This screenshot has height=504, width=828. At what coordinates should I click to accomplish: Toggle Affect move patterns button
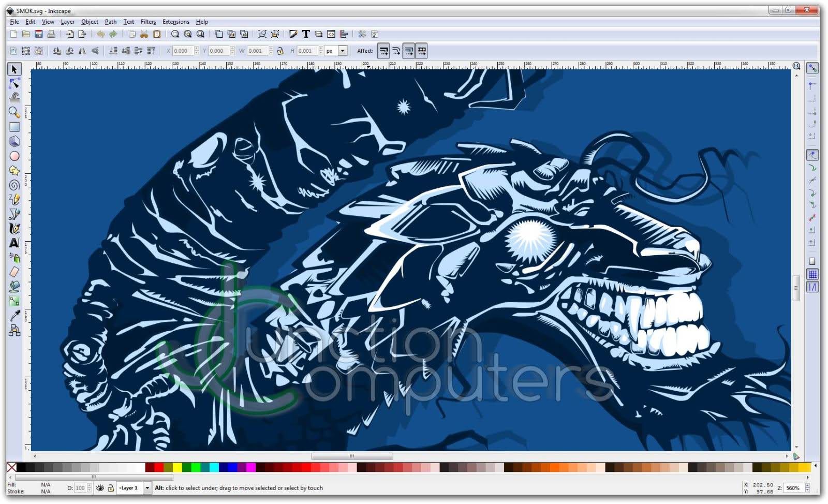(x=422, y=51)
